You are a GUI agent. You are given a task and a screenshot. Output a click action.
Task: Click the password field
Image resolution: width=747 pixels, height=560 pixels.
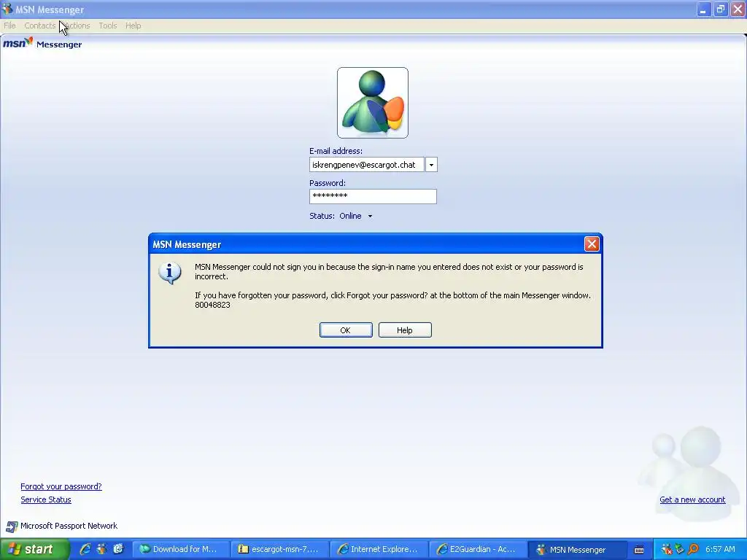[x=373, y=196]
